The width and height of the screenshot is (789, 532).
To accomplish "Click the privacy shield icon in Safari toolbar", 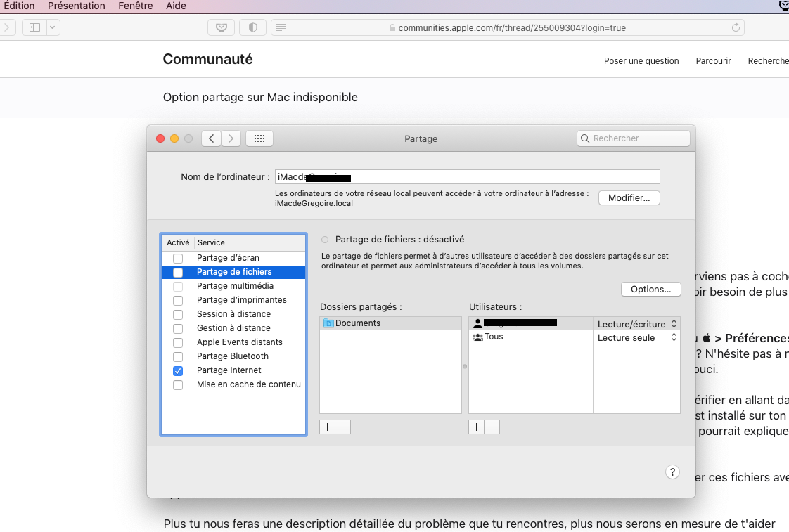I will 252,27.
